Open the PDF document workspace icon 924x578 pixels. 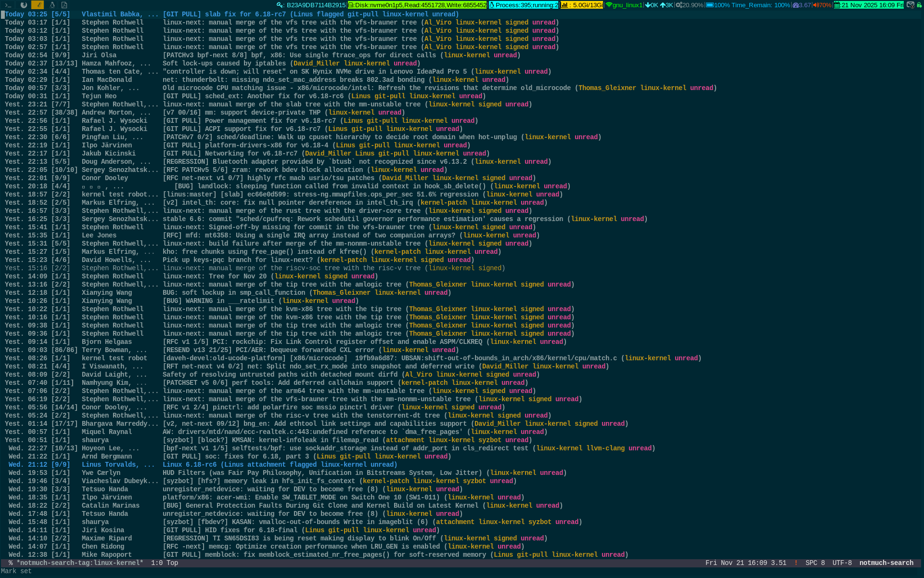click(64, 5)
